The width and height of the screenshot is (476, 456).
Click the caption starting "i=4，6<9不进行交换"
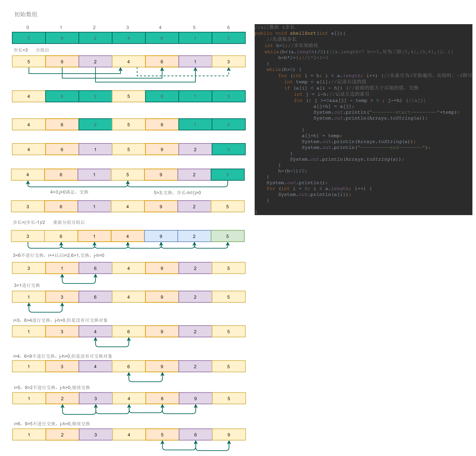click(x=63, y=356)
